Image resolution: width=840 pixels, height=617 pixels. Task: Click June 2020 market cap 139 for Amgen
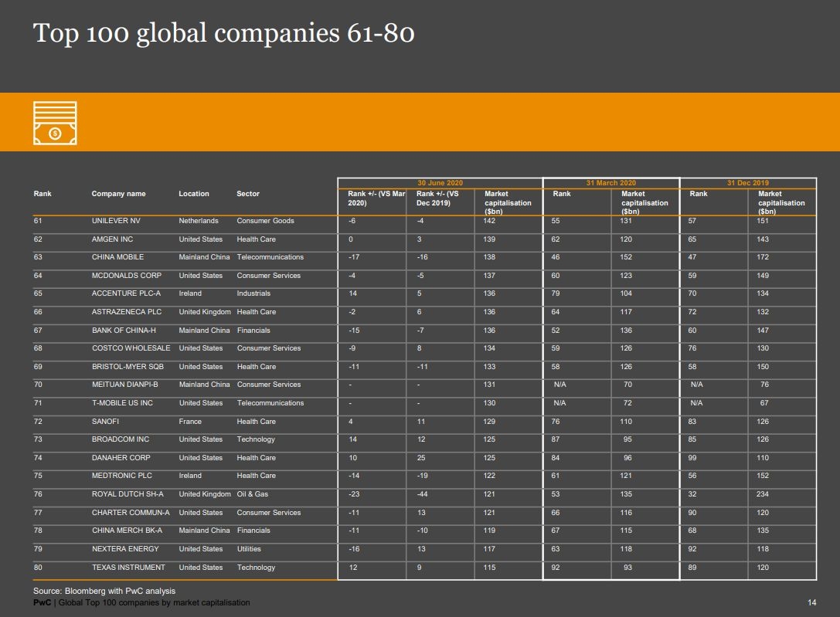pos(489,239)
